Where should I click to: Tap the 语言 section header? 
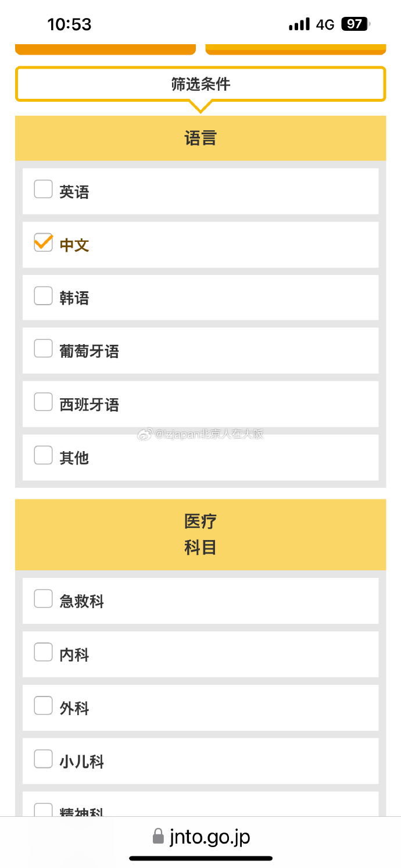(201, 138)
